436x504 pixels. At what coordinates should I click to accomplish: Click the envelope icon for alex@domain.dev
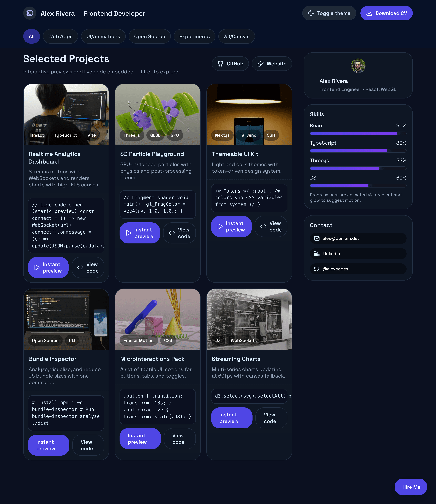(x=317, y=238)
